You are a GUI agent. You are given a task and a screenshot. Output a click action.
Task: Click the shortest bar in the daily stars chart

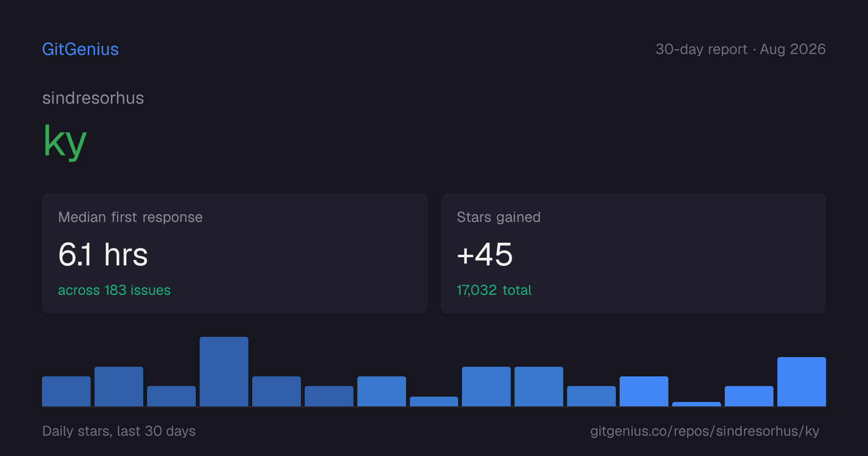[x=696, y=404]
